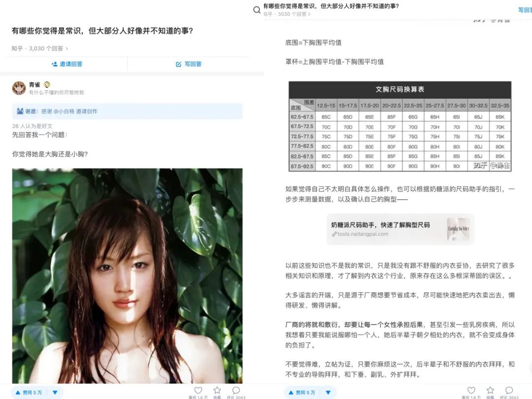
Task: Expand 知乎 · 3,030 个回答 under the large question title
Action: coord(39,48)
